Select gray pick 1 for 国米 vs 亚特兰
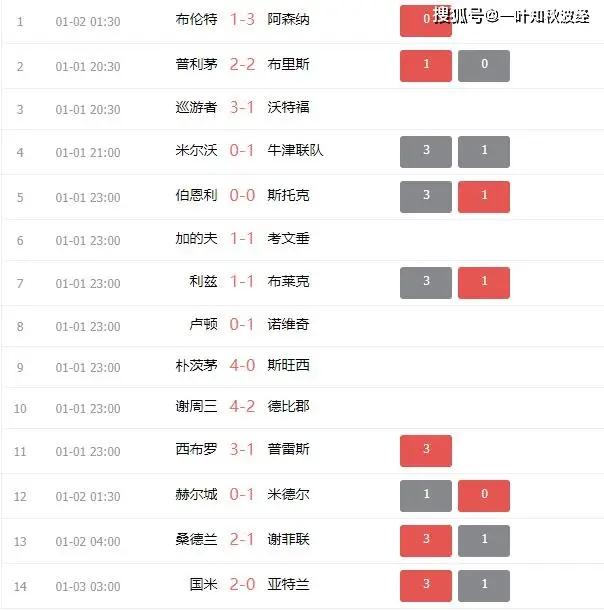This screenshot has height=610, width=604. (x=484, y=586)
